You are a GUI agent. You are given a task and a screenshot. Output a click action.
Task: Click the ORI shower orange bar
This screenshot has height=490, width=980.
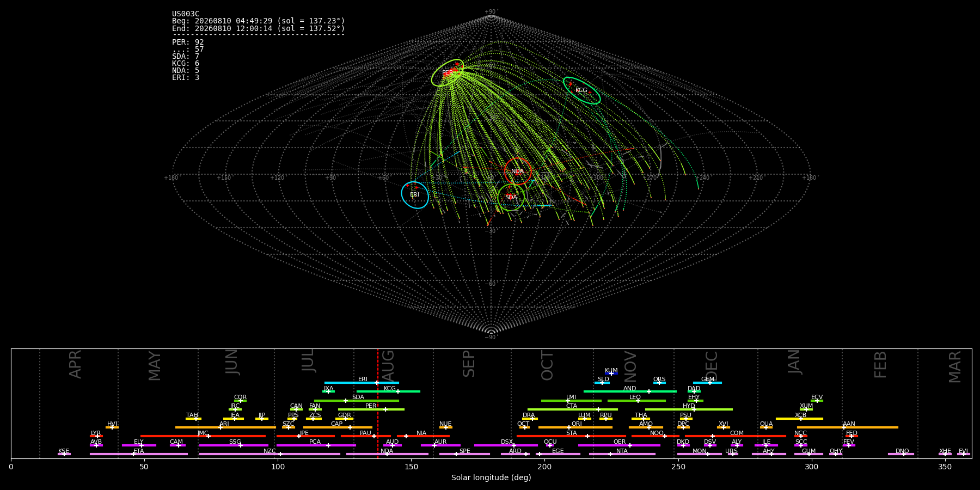[575, 427]
